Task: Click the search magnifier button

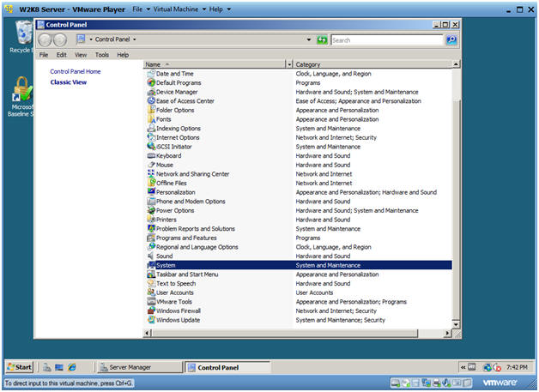Action: coord(451,39)
